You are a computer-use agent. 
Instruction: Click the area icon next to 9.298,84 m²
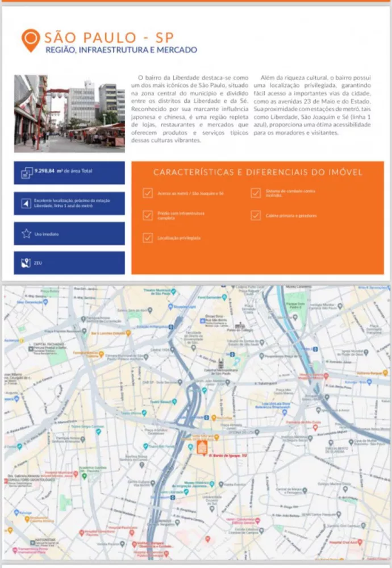(x=26, y=173)
